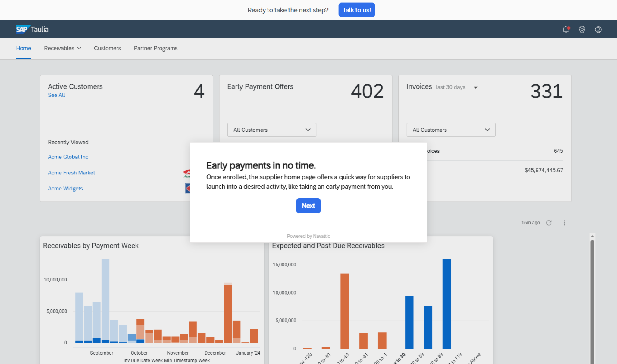
Task: Open the notifications bell icon
Action: coord(566,29)
